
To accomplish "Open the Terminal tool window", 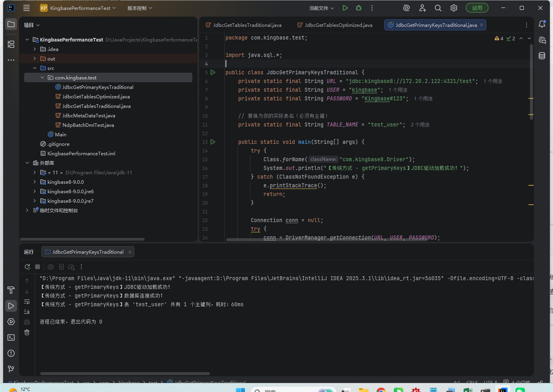I will [x=11, y=337].
